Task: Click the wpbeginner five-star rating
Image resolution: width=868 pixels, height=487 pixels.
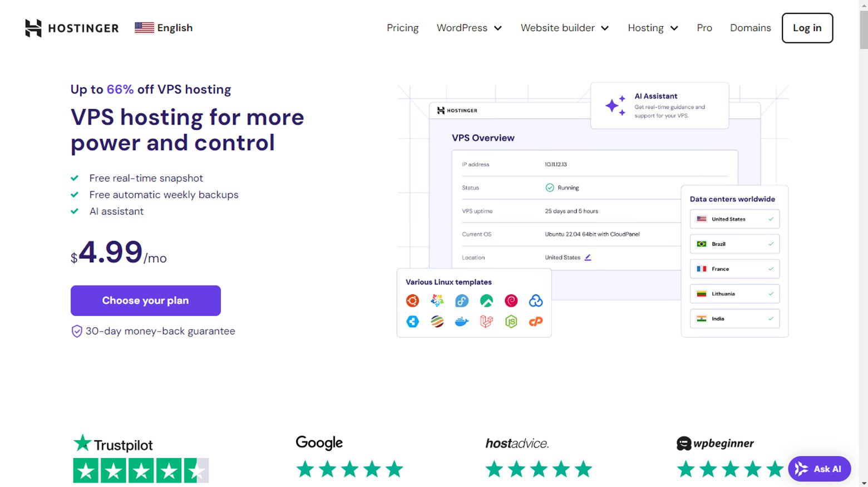Action: coord(731,469)
